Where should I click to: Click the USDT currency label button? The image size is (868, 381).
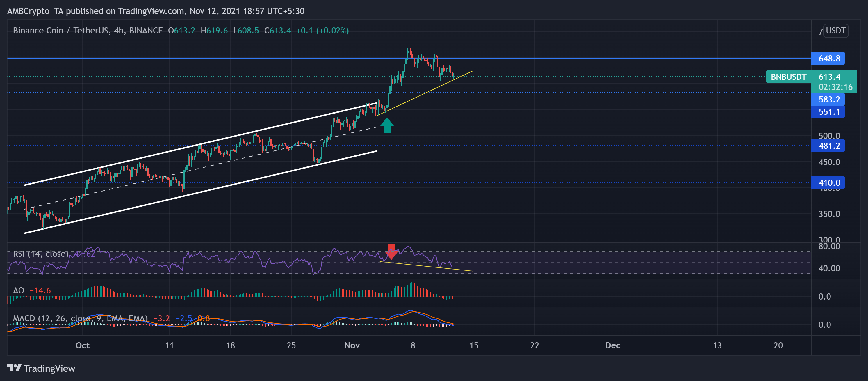click(x=836, y=31)
